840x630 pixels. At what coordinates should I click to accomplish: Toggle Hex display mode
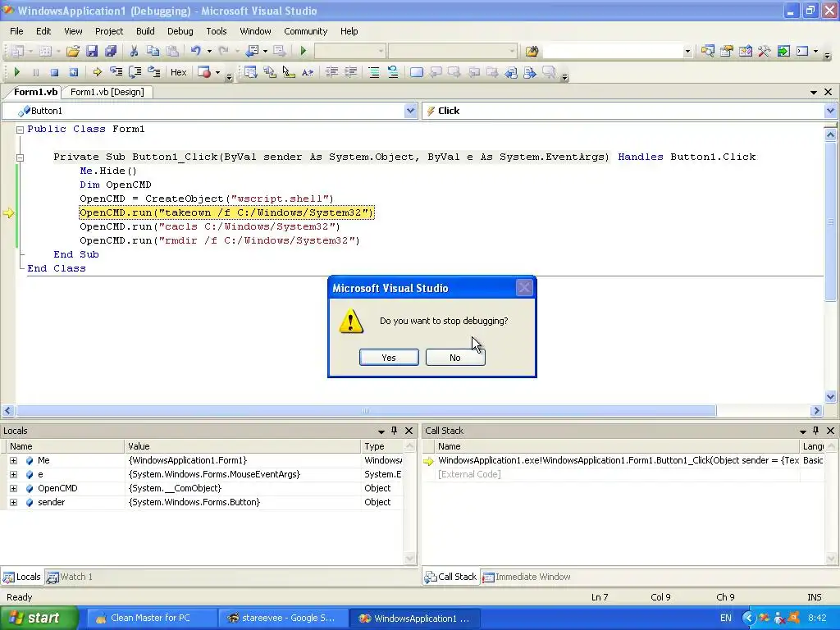tap(178, 72)
